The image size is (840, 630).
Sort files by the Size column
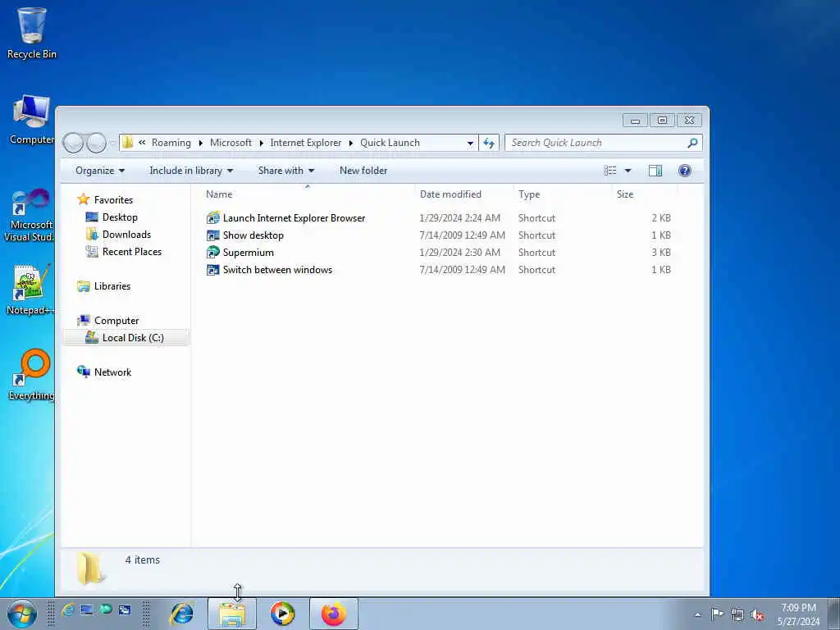click(645, 194)
